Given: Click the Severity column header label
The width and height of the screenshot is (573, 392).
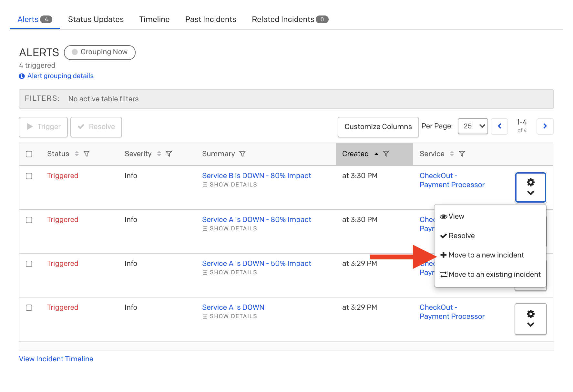Looking at the screenshot, I should (x=138, y=154).
